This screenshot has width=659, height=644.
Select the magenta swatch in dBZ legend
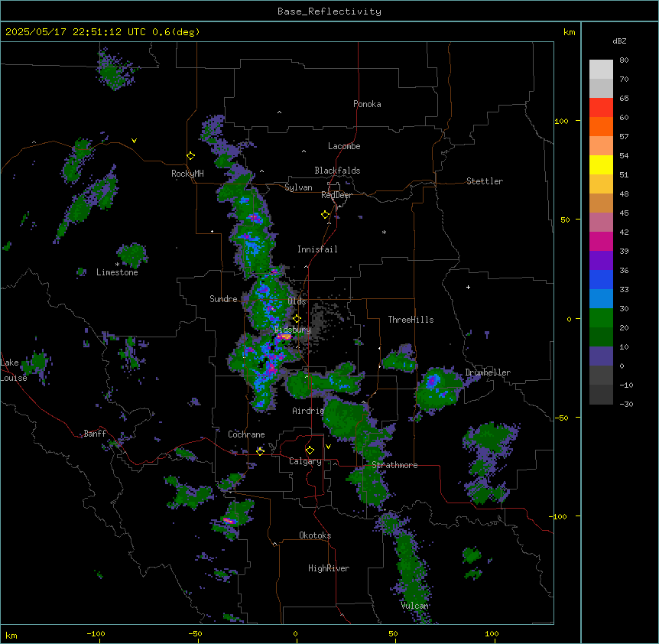tap(601, 241)
